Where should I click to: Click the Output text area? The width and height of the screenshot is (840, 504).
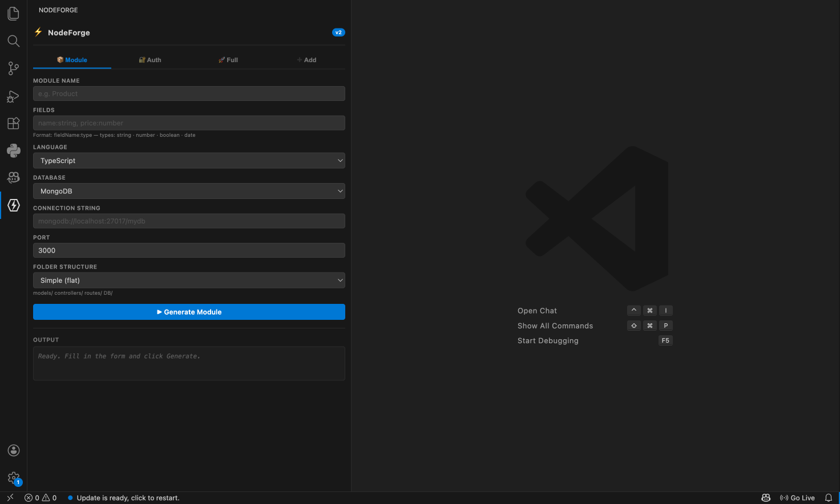tap(189, 363)
